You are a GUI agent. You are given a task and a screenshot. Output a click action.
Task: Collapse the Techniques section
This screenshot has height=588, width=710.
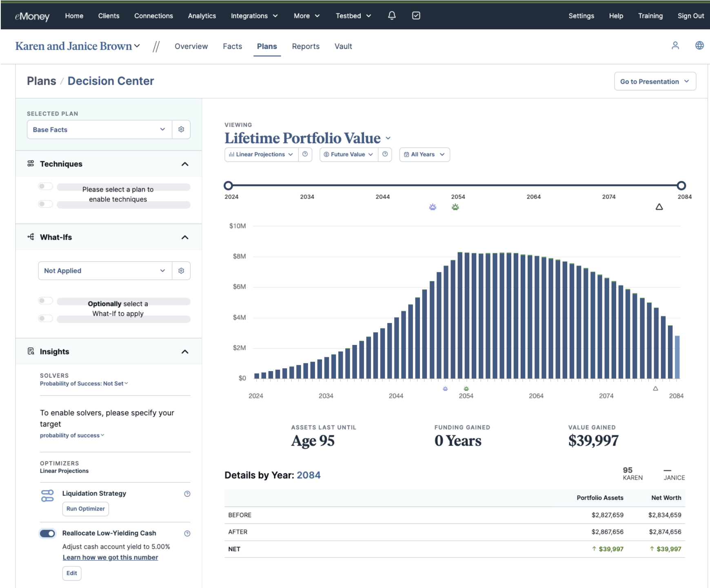(x=185, y=164)
